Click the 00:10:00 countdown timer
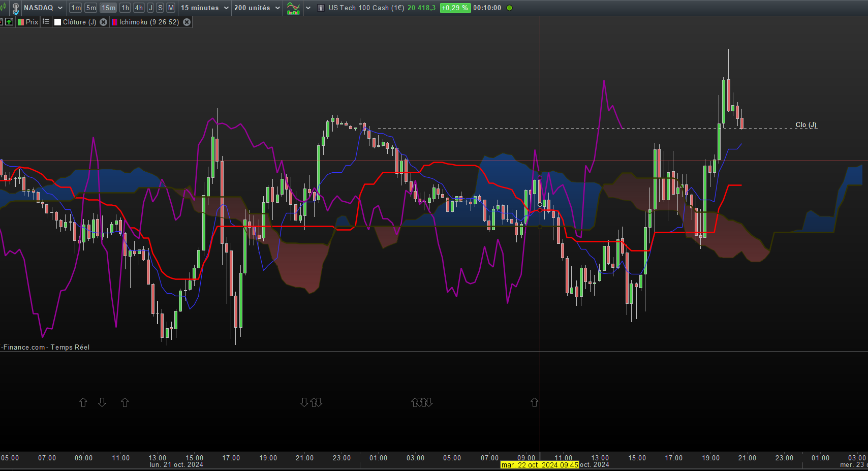The image size is (868, 471). [487, 8]
